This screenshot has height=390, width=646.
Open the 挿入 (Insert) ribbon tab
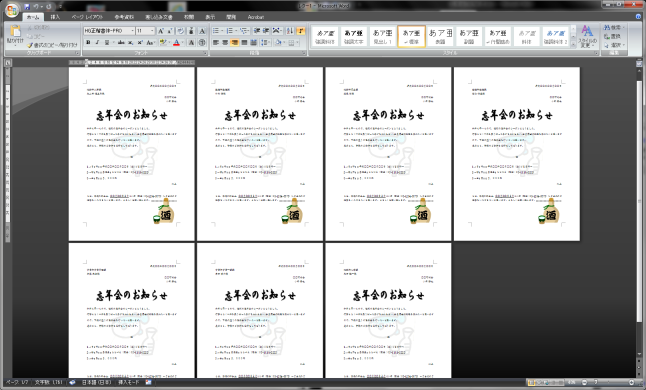click(55, 17)
